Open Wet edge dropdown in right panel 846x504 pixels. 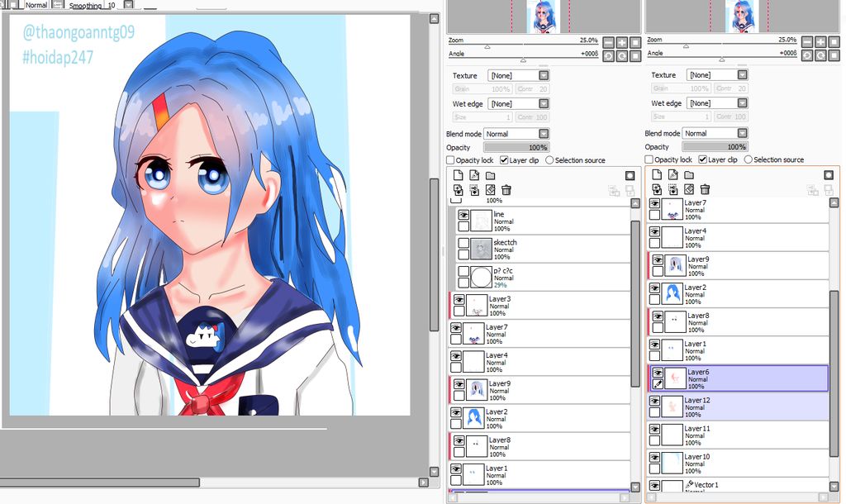tap(743, 103)
